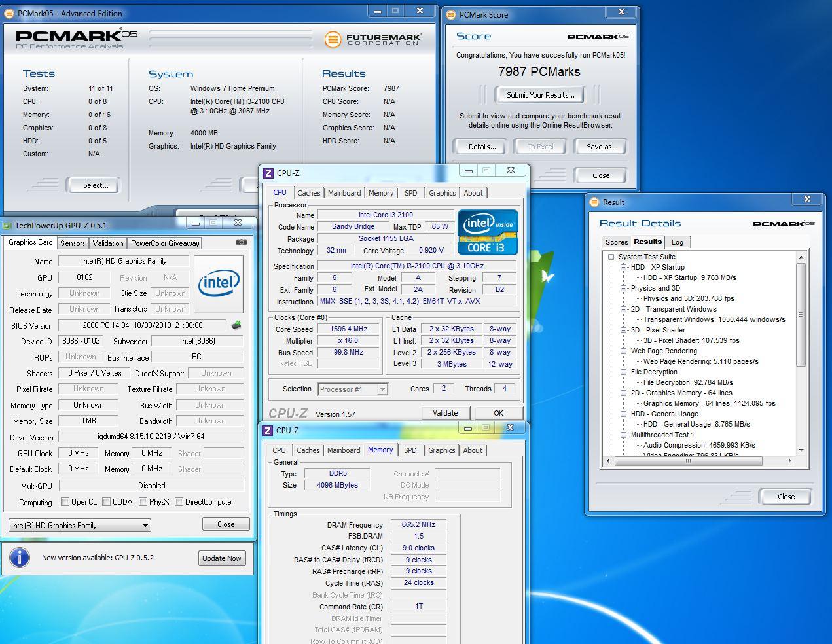Select 'HDD - XP Startup: 9.763 MB/s' row
The width and height of the screenshot is (832, 644).
click(689, 277)
